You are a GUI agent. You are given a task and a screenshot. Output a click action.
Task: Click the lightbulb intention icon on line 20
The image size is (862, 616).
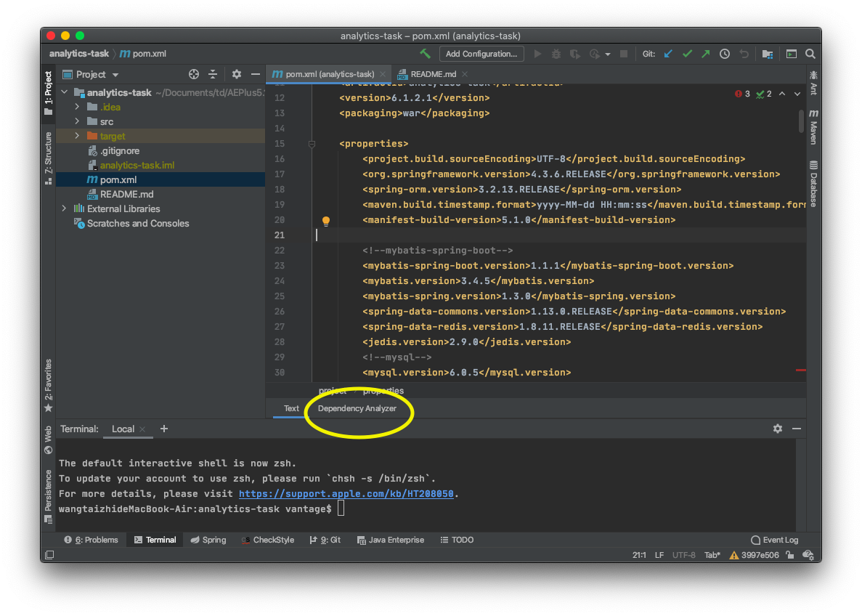pyautogui.click(x=326, y=221)
